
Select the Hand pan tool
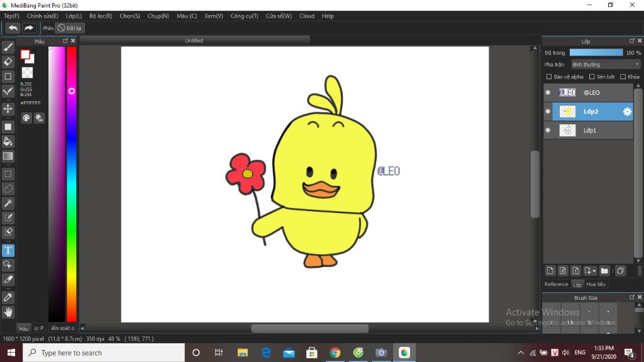pos(8,312)
